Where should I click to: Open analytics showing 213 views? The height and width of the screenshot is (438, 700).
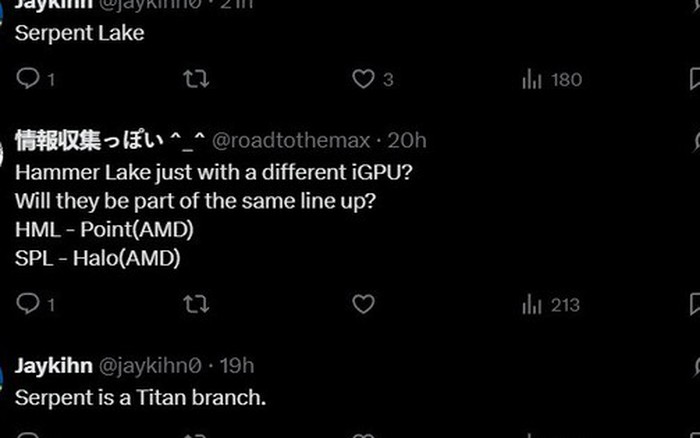(551, 304)
